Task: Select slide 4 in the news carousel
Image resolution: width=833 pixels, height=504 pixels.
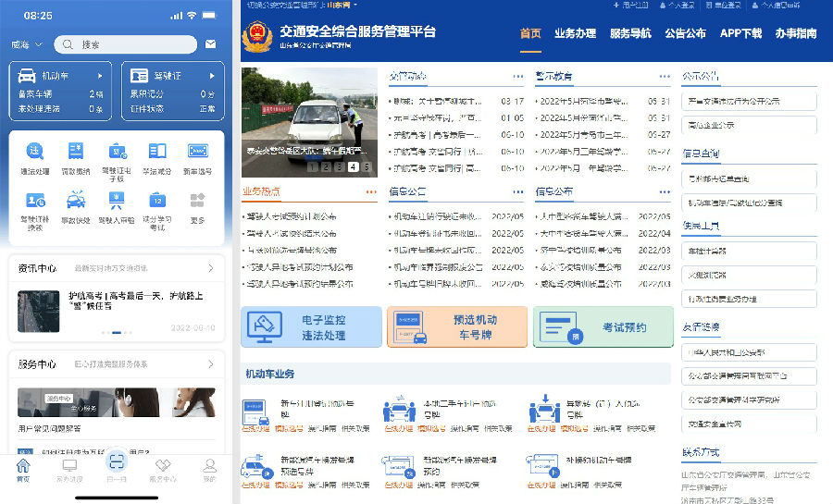Action: pos(353,167)
